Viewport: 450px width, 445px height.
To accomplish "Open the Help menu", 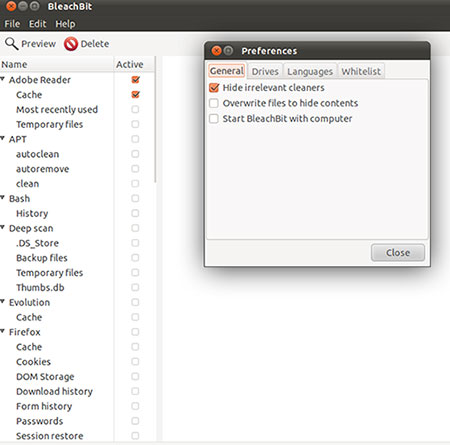I will pyautogui.click(x=65, y=24).
